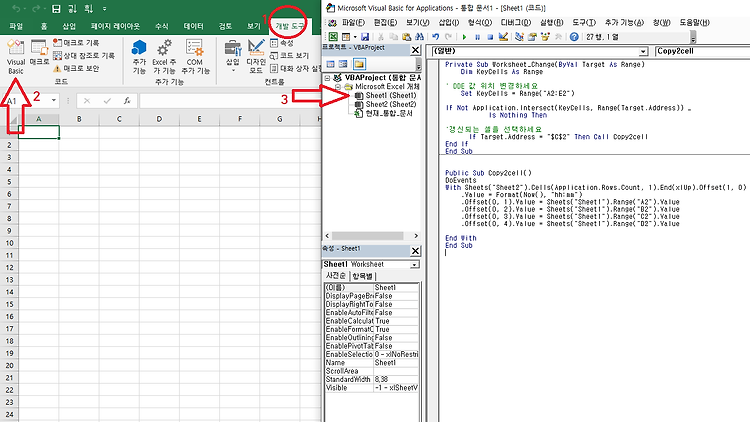Save the project with VBA toolbar disk icon
The width and height of the screenshot is (750, 422).
[365, 37]
